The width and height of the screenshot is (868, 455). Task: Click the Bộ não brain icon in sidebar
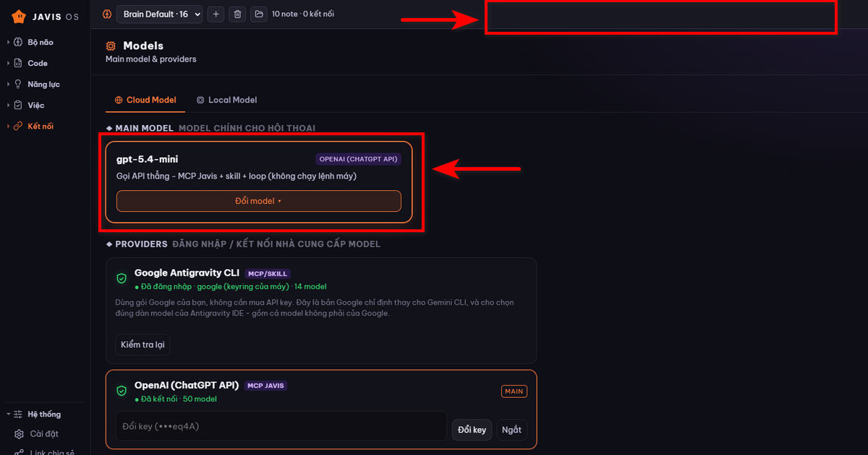[18, 42]
